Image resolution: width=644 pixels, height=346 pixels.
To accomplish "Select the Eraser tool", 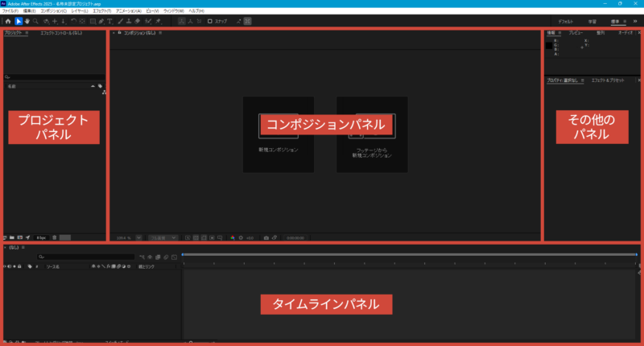I will click(137, 22).
